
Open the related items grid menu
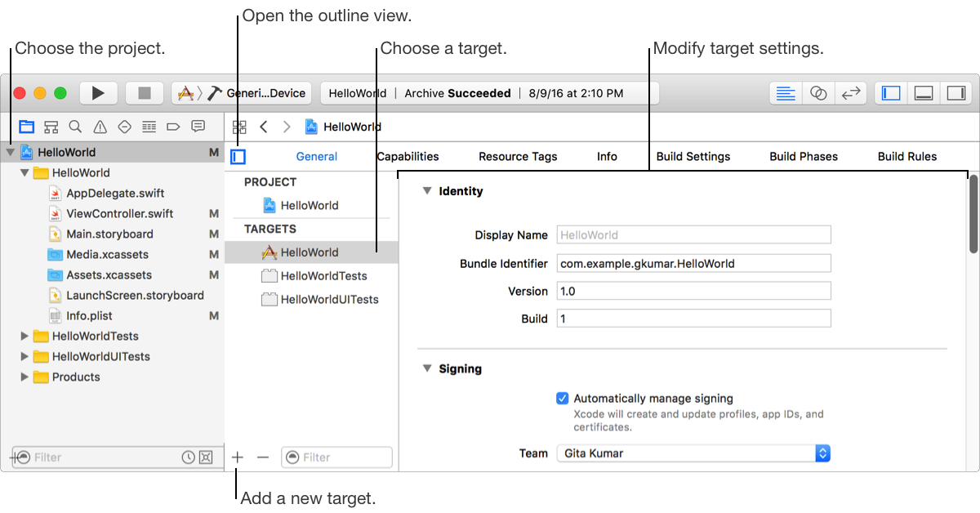click(x=239, y=127)
